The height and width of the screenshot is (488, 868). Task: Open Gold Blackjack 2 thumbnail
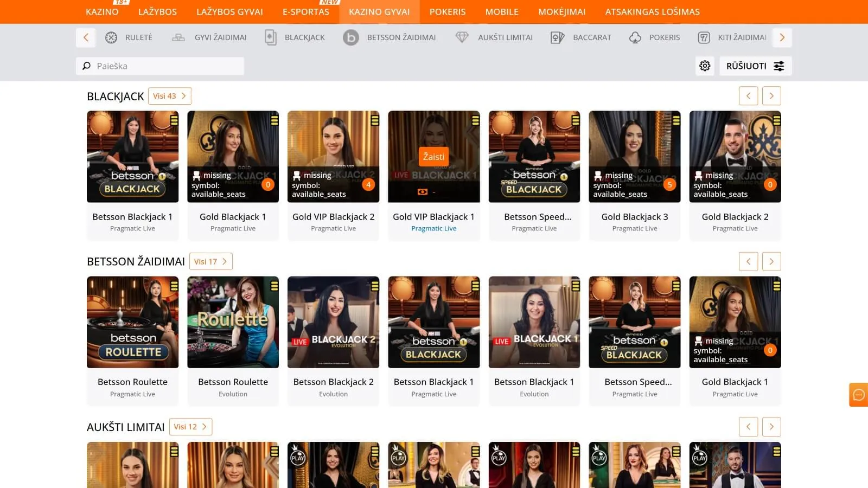[x=735, y=157]
